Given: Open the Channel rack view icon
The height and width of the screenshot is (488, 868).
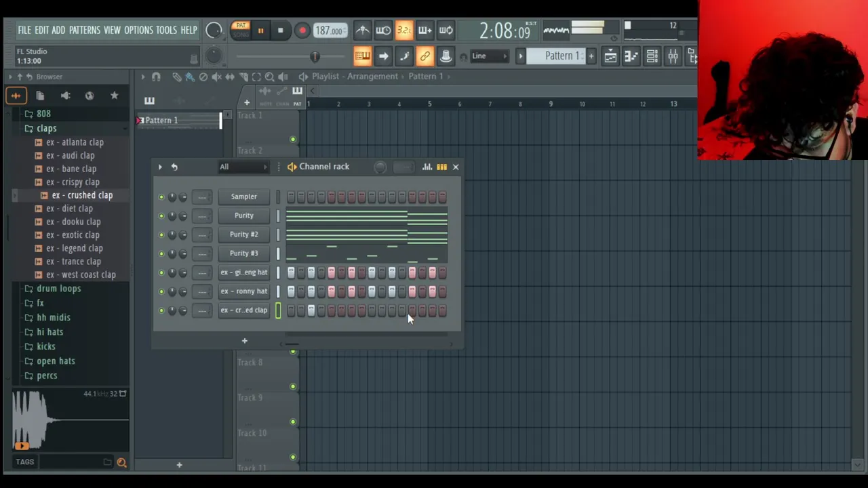Looking at the screenshot, I should tap(652, 56).
